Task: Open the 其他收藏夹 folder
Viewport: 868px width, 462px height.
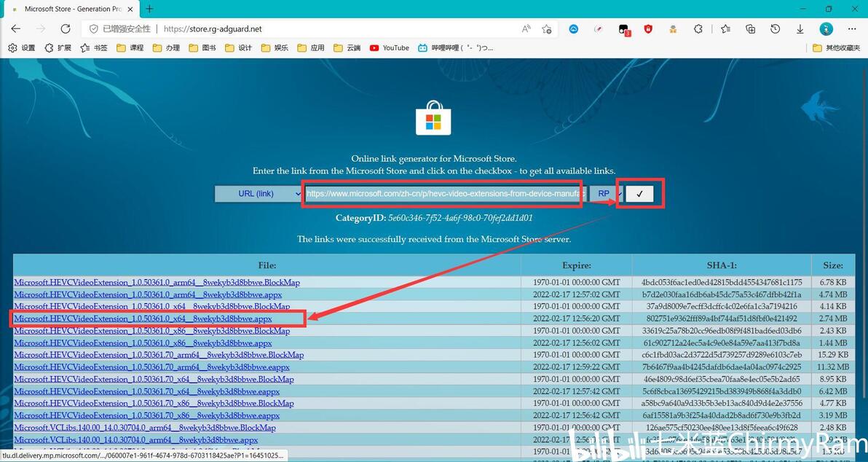Action: pyautogui.click(x=837, y=48)
